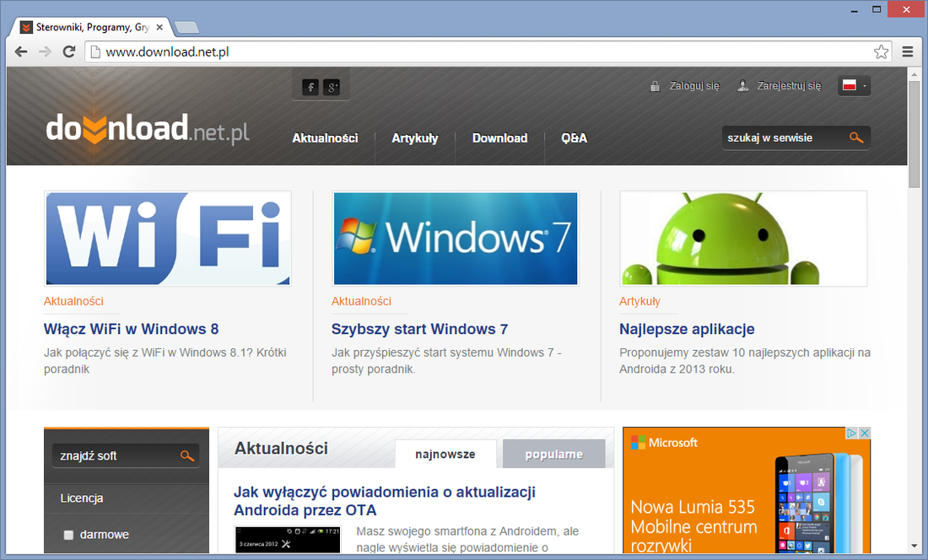Click the magnifier in 'znajdź soft' box

[187, 456]
